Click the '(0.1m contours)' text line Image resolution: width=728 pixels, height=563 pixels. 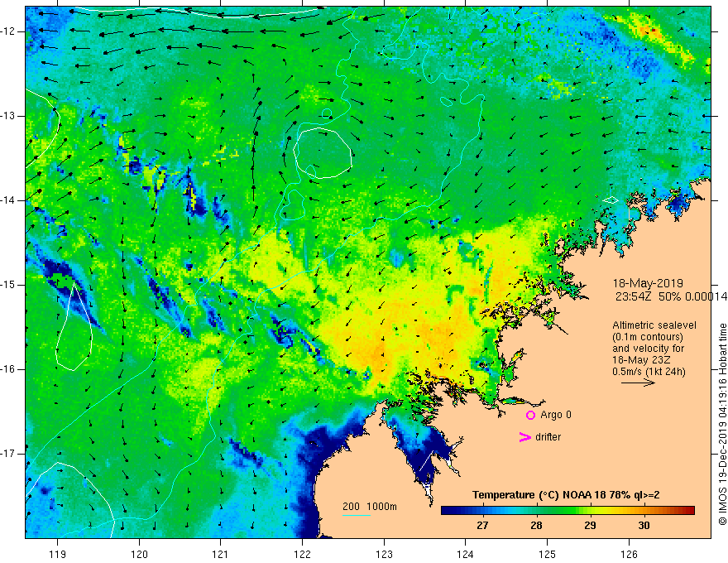point(647,337)
